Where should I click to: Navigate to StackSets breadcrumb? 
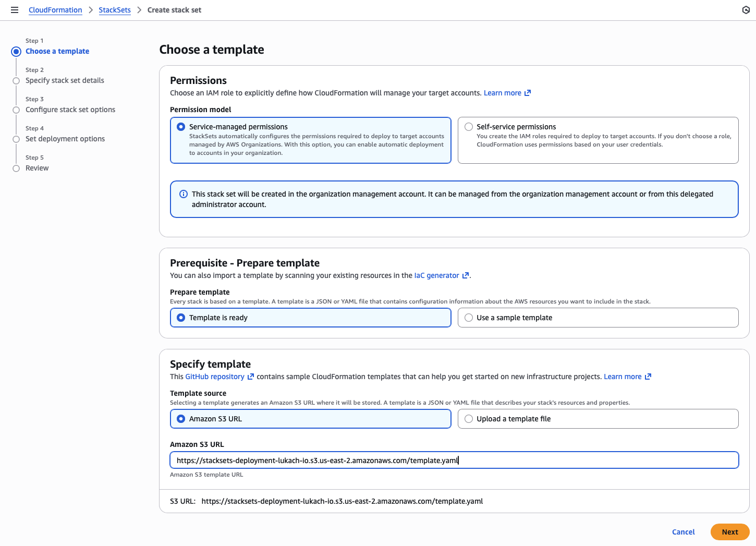click(x=115, y=10)
